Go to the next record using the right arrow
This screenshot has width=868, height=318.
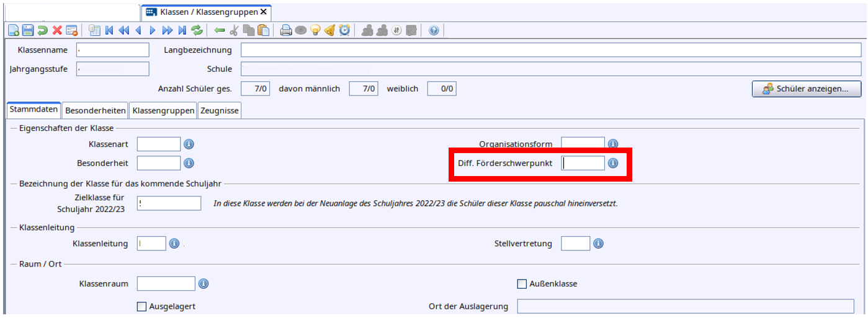pos(153,30)
